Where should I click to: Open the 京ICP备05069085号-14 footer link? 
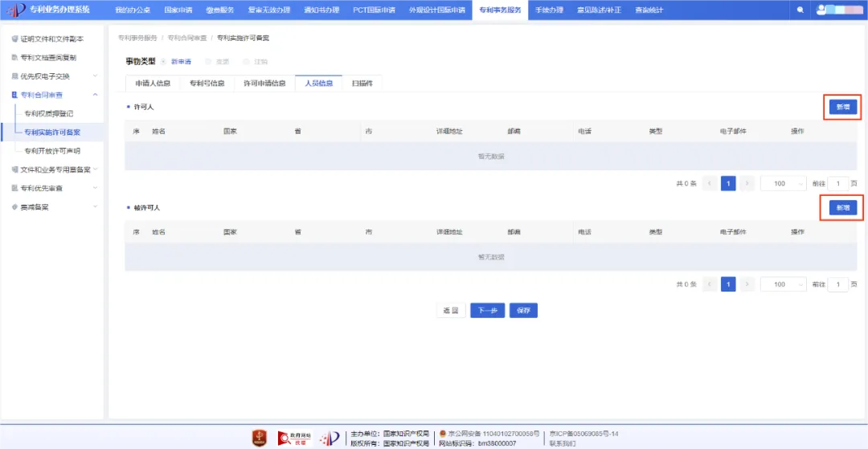[584, 434]
